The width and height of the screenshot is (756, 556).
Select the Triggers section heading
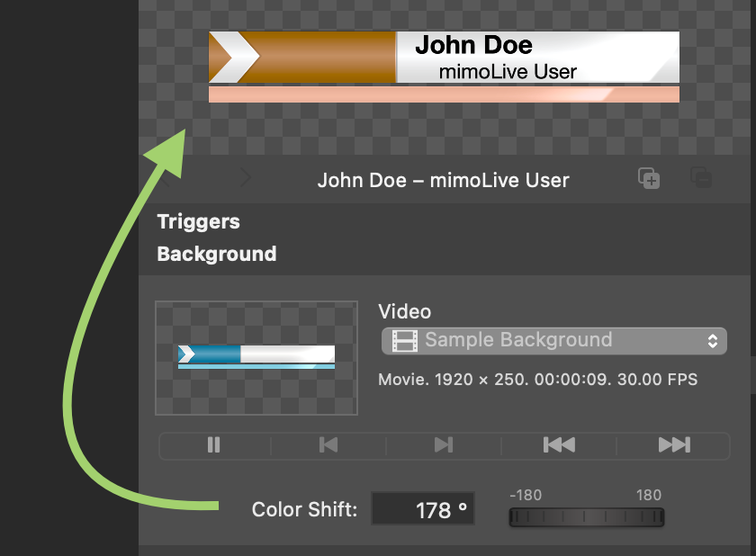pos(199,222)
